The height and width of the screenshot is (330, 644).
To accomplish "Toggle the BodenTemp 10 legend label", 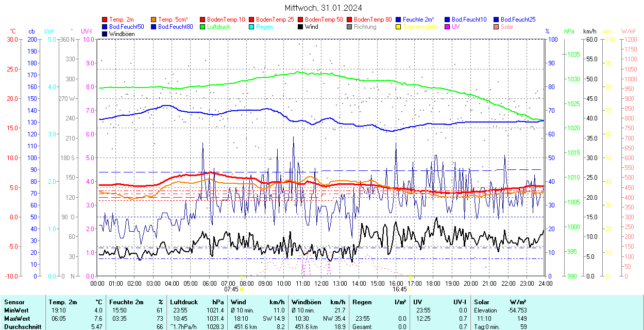I will click(226, 20).
